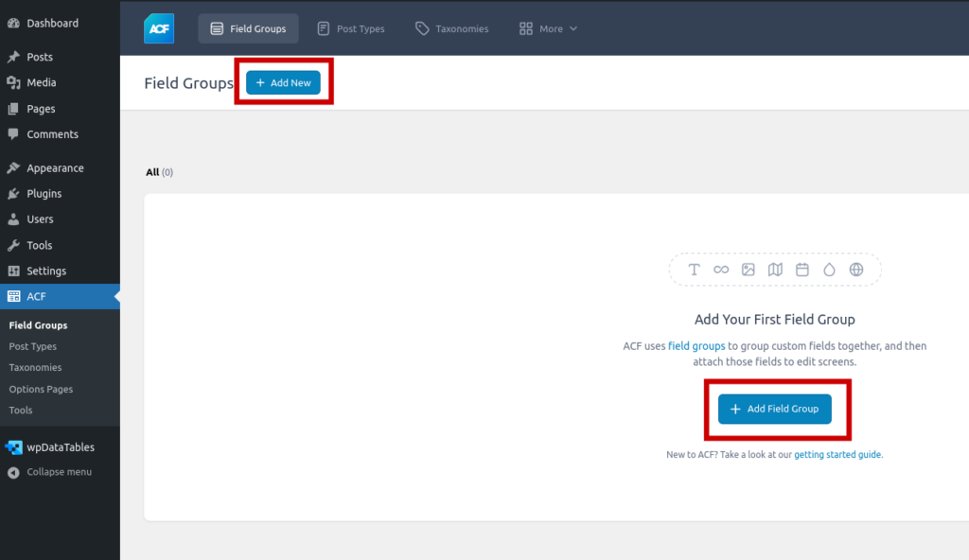Image resolution: width=969 pixels, height=560 pixels.
Task: Select the Field Groups header tab
Action: tap(248, 29)
